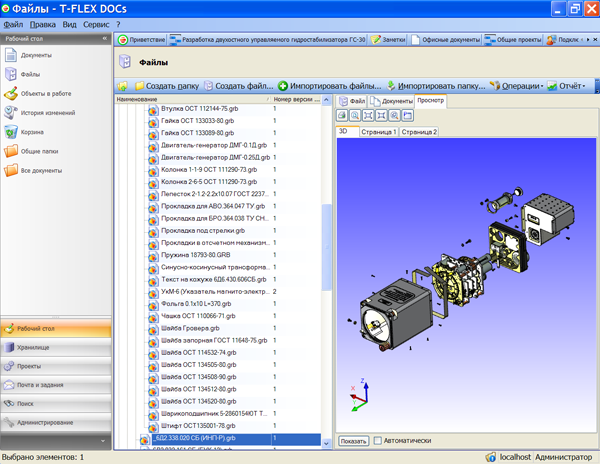Click the fit-to-window icon in the preview toolbar
This screenshot has width=600, height=464.
tap(368, 115)
